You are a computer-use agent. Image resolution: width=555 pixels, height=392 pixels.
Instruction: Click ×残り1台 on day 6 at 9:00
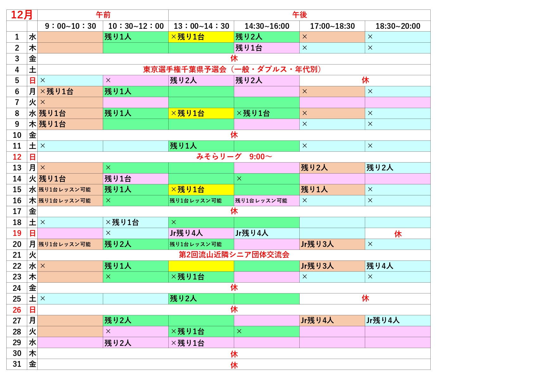click(x=57, y=92)
